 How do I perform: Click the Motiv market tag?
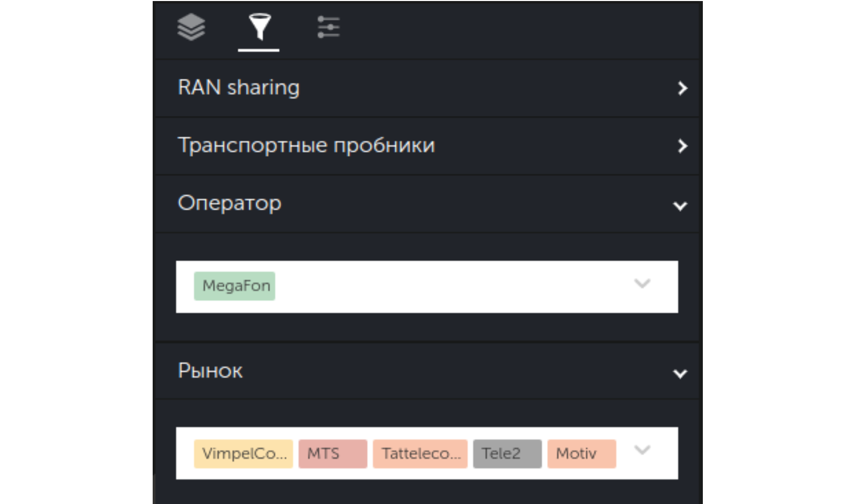(582, 454)
